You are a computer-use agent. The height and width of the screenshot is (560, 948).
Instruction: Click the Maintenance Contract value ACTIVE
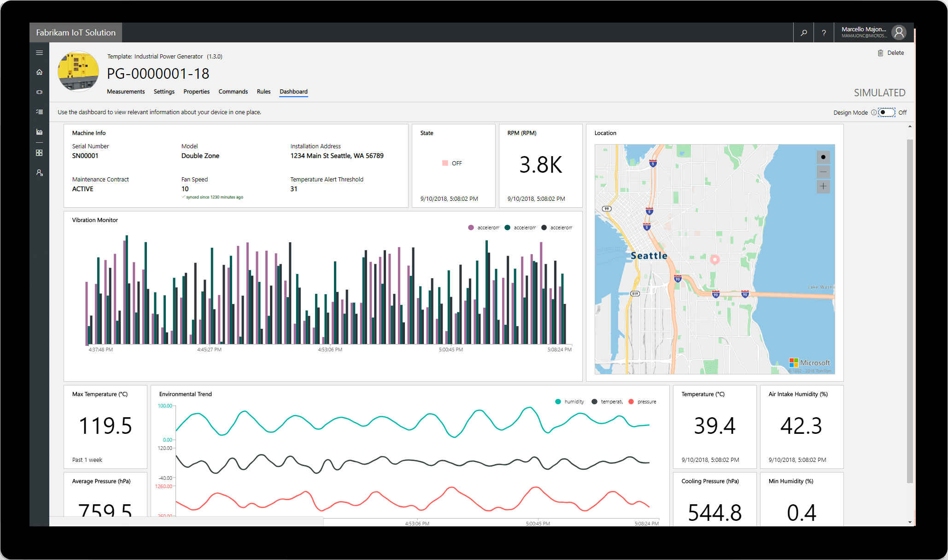coord(82,189)
